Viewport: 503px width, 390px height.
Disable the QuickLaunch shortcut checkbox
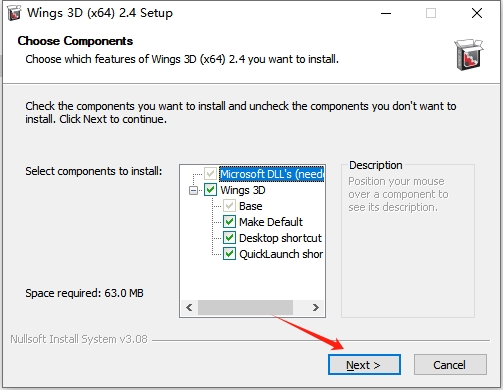pos(229,254)
